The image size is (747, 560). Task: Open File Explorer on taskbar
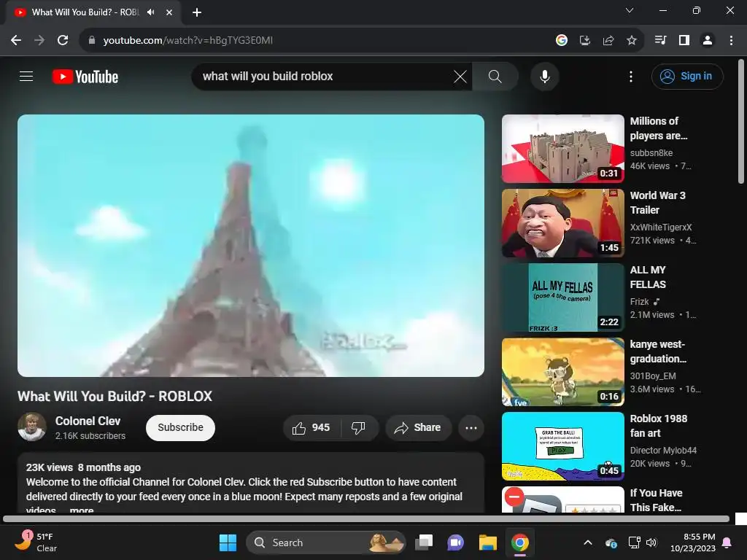point(488,542)
